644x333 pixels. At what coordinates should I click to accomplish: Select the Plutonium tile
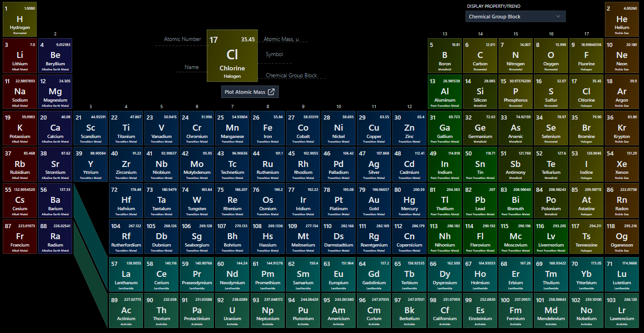click(303, 310)
